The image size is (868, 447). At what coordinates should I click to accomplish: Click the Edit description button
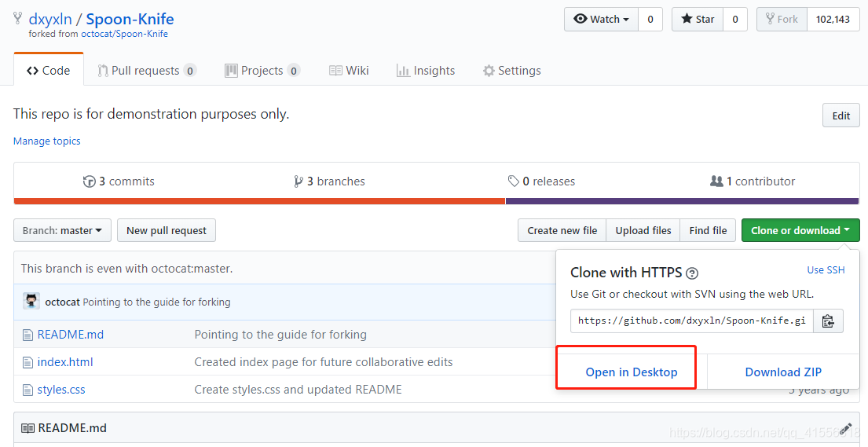841,115
